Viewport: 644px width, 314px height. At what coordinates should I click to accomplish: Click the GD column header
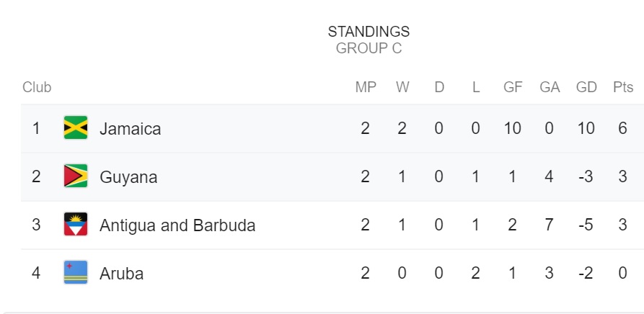pyautogui.click(x=586, y=87)
